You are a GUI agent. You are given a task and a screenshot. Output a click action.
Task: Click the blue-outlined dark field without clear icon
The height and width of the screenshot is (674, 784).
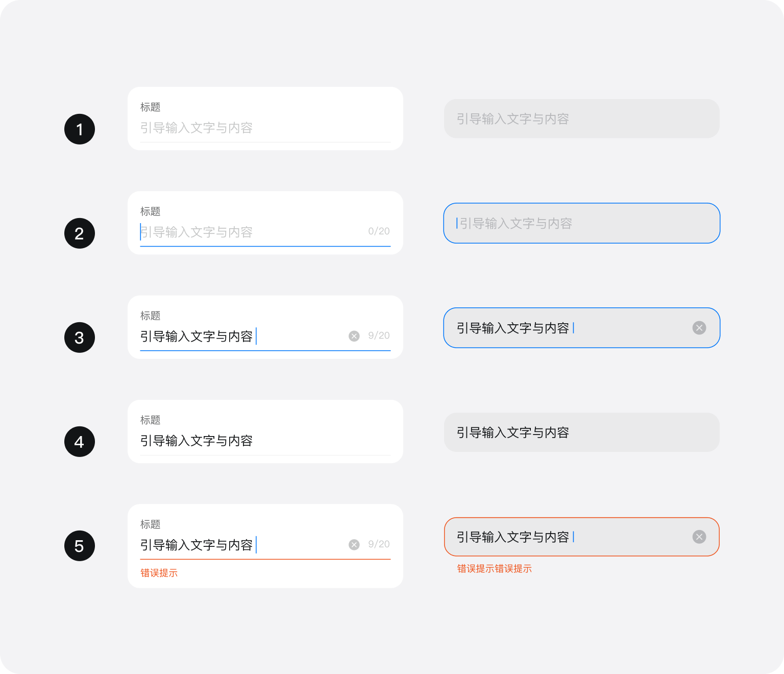coord(581,223)
